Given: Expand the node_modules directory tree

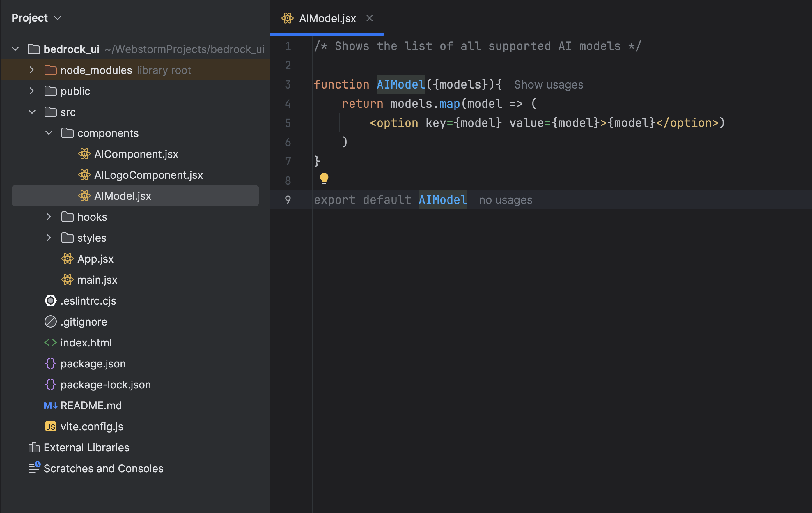Looking at the screenshot, I should (x=32, y=70).
